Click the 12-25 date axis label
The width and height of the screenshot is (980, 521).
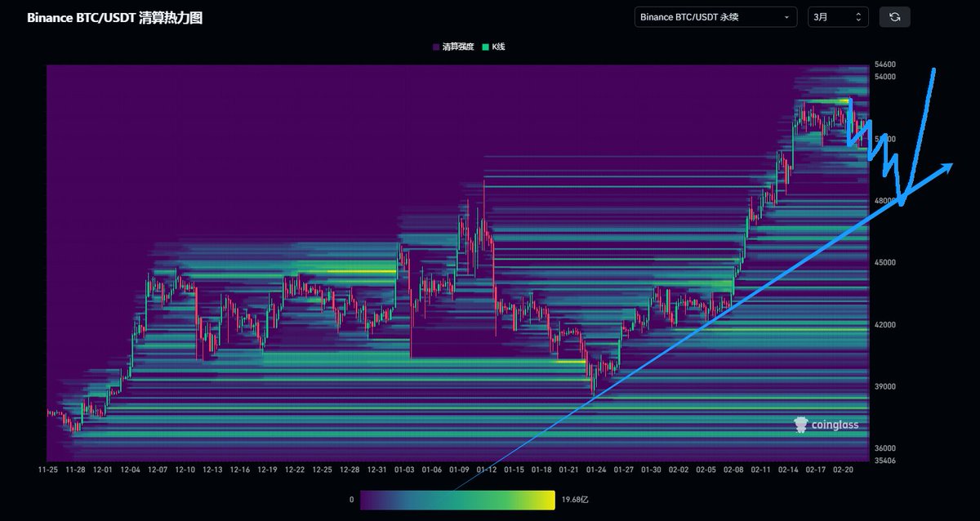point(323,470)
